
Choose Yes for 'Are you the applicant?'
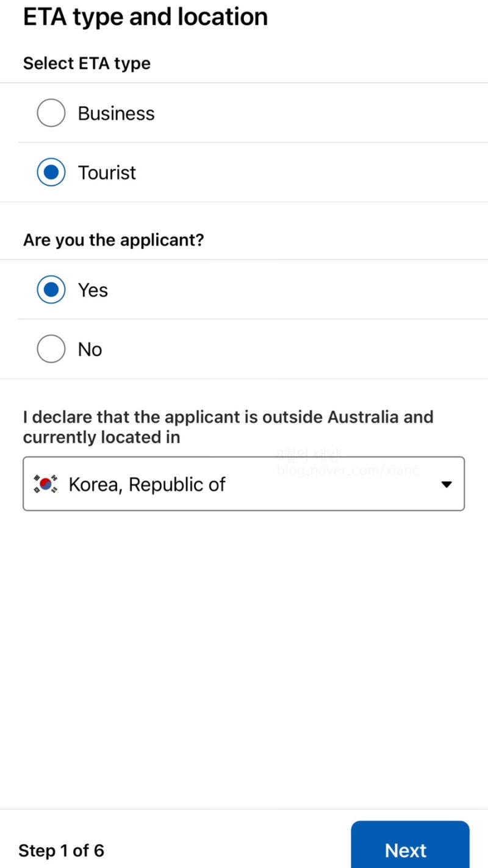[51, 289]
